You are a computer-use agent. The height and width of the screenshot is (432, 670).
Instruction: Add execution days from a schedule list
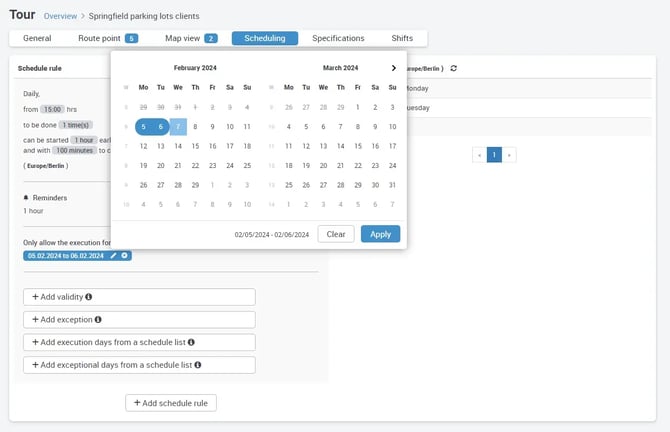pyautogui.click(x=139, y=342)
